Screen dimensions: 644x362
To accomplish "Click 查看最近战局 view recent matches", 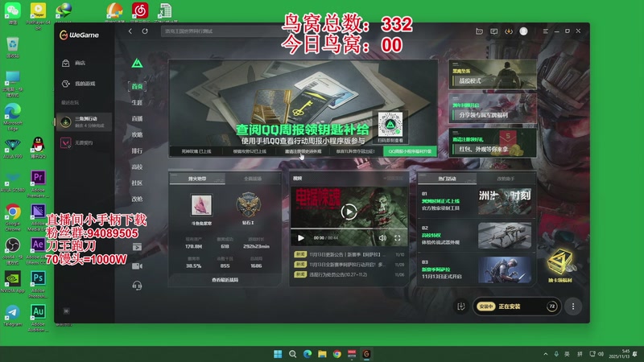I will tap(225, 280).
